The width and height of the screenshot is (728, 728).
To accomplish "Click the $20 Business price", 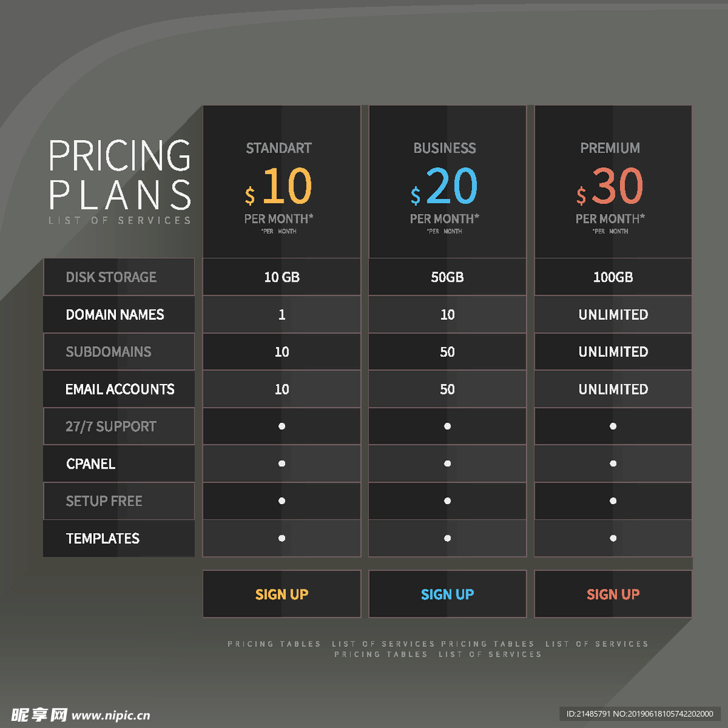I will coord(445,187).
